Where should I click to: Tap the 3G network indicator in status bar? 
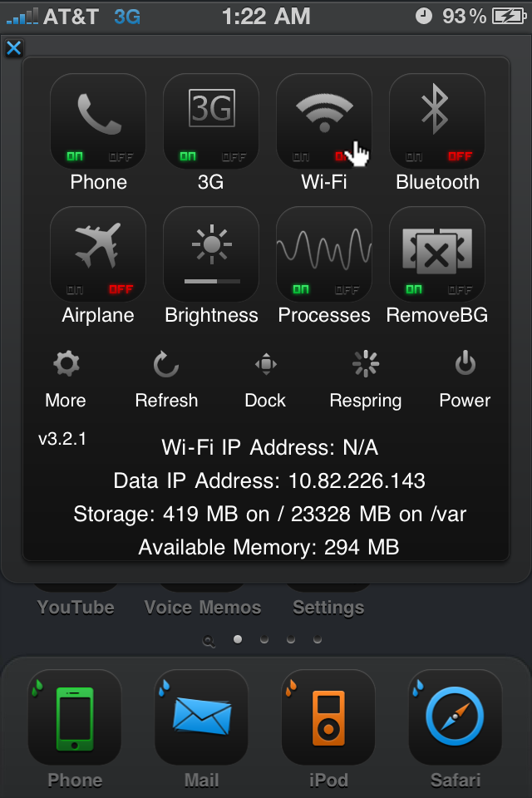pyautogui.click(x=127, y=17)
